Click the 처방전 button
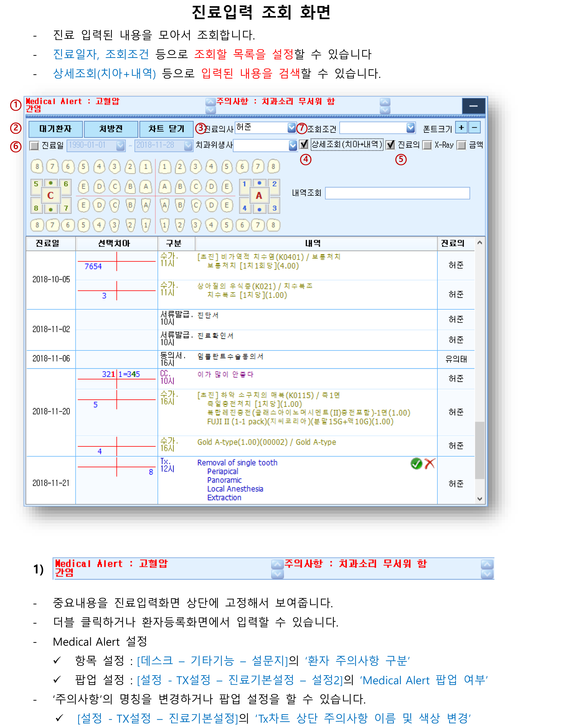 111,129
